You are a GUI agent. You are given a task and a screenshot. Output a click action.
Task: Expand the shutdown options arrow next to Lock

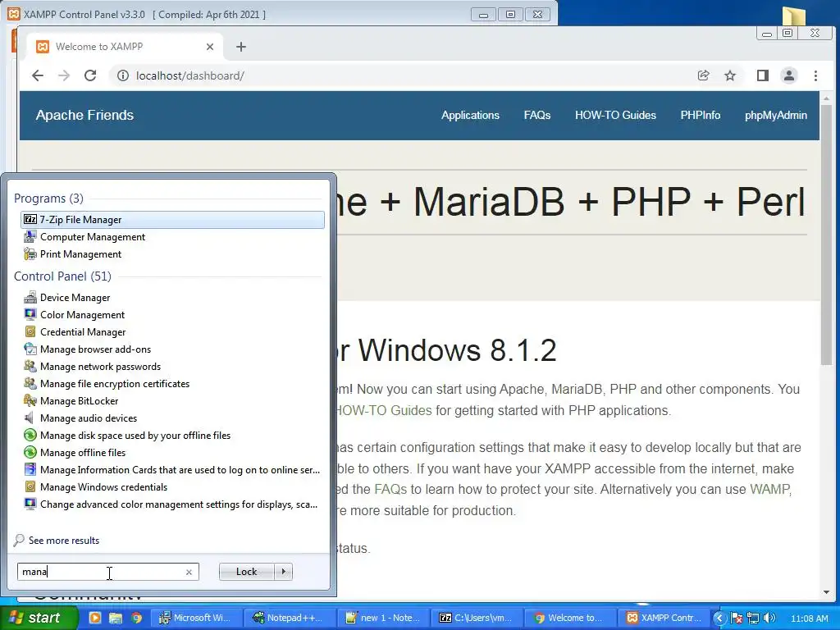tap(283, 572)
